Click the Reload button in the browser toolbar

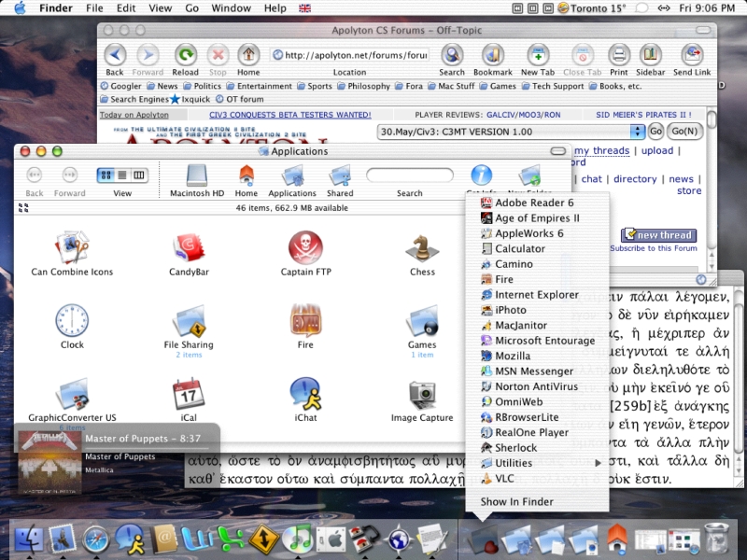[186, 56]
